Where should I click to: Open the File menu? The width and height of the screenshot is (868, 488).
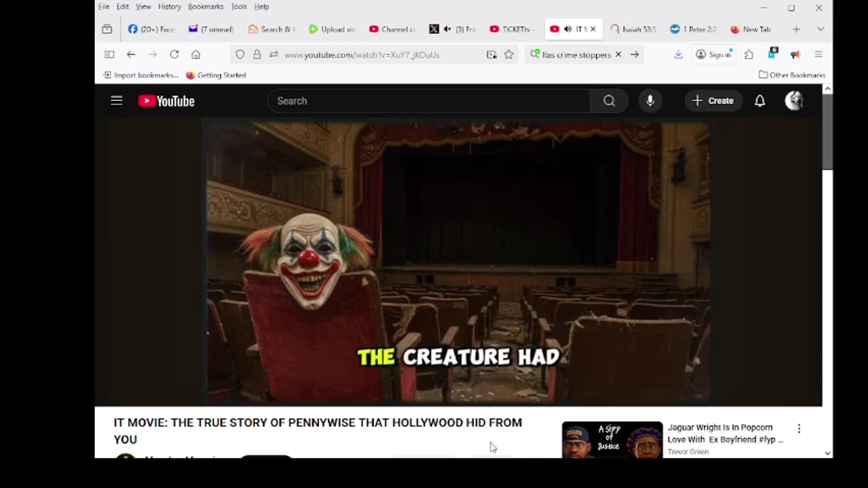104,7
